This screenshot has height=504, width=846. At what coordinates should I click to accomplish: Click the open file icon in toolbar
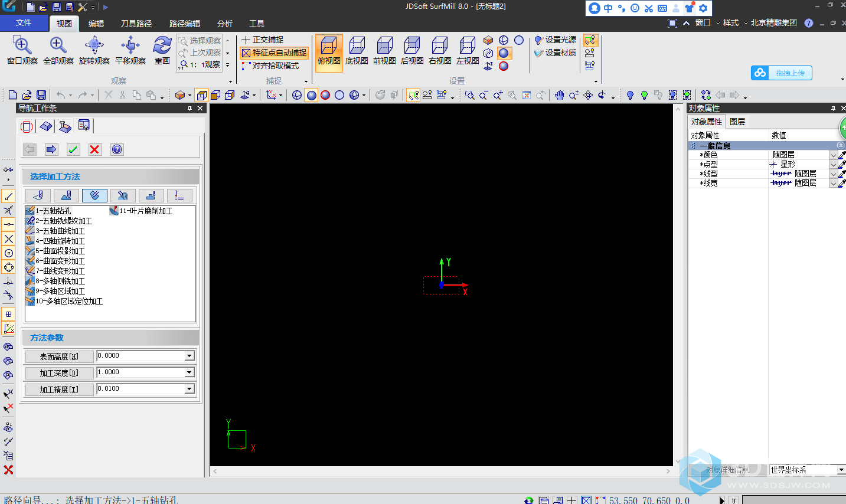pyautogui.click(x=27, y=95)
